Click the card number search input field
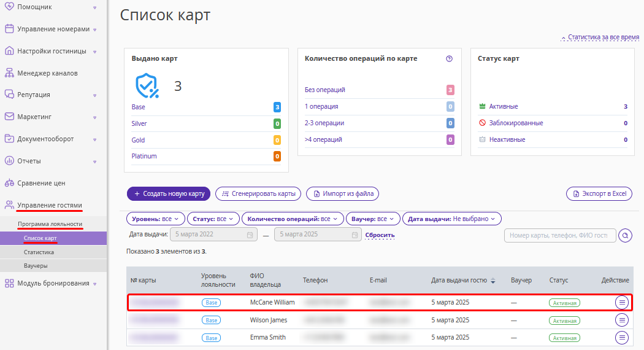The image size is (644, 350). coord(560,235)
